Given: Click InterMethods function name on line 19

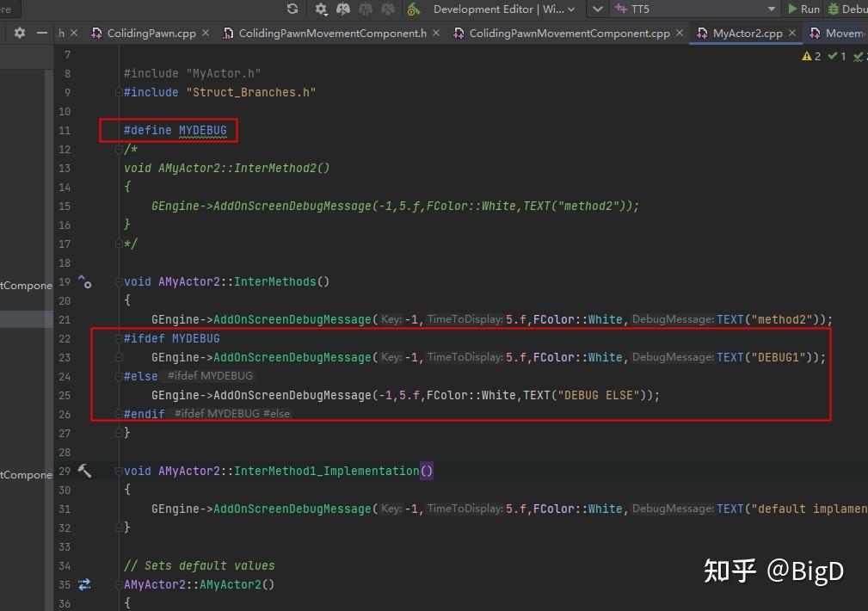Looking at the screenshot, I should [275, 281].
